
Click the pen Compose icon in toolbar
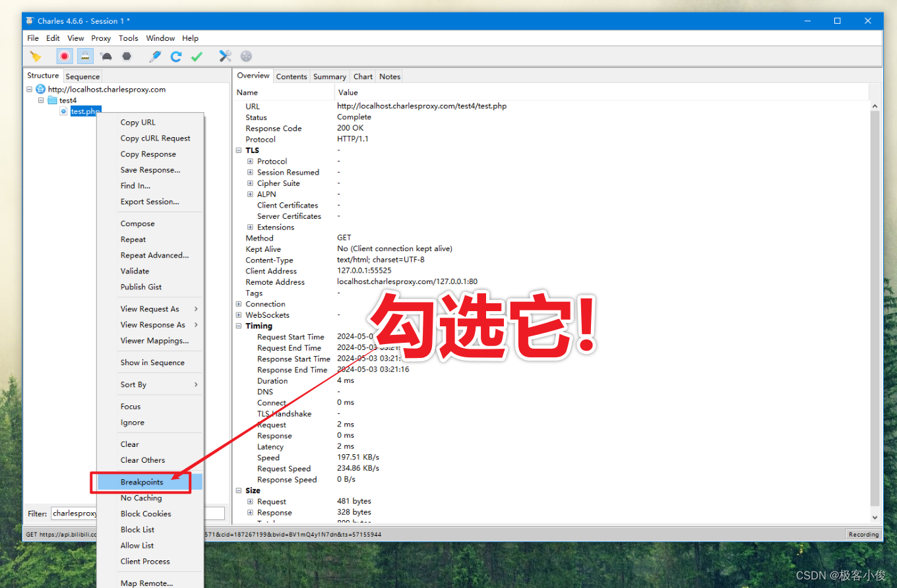pos(155,57)
